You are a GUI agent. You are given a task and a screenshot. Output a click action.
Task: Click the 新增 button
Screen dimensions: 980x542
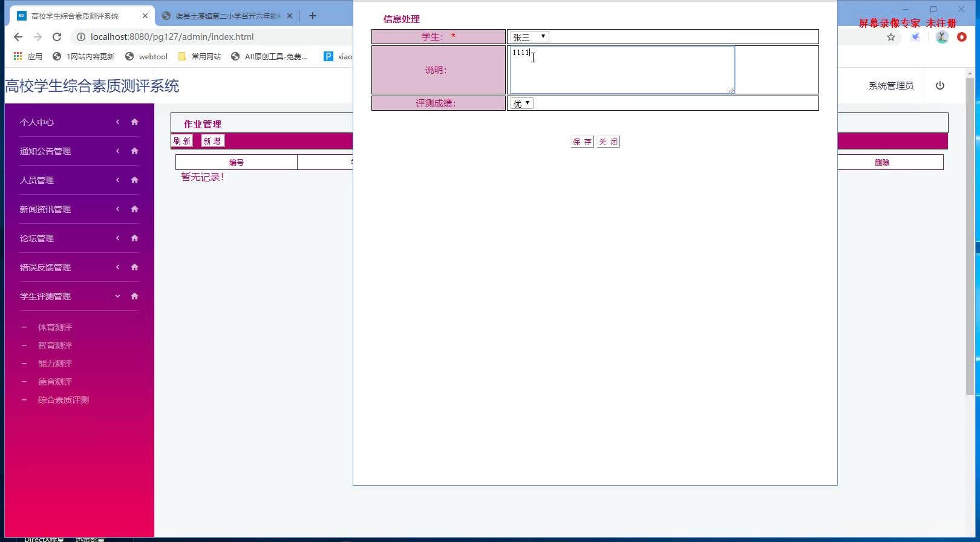point(212,141)
